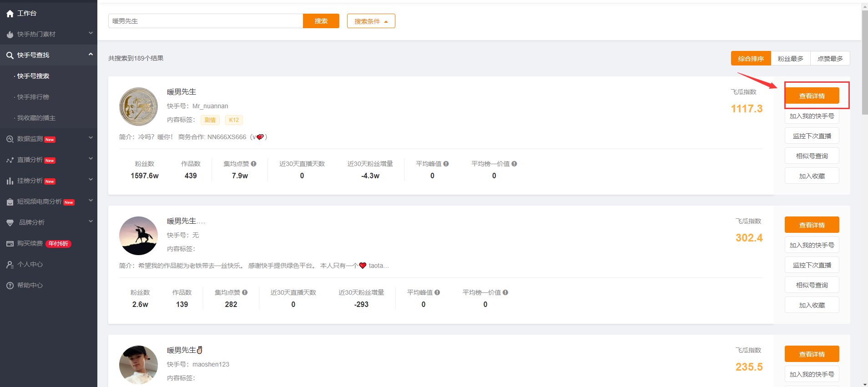This screenshot has width=868, height=387.
Task: Click 加入我的快手号 for maoshen123 account
Action: coord(812,374)
